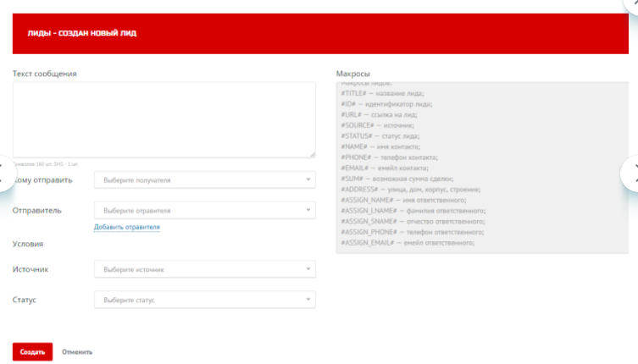638x364 pixels.
Task: Click the 'Источник' field label
Action: click(x=31, y=269)
